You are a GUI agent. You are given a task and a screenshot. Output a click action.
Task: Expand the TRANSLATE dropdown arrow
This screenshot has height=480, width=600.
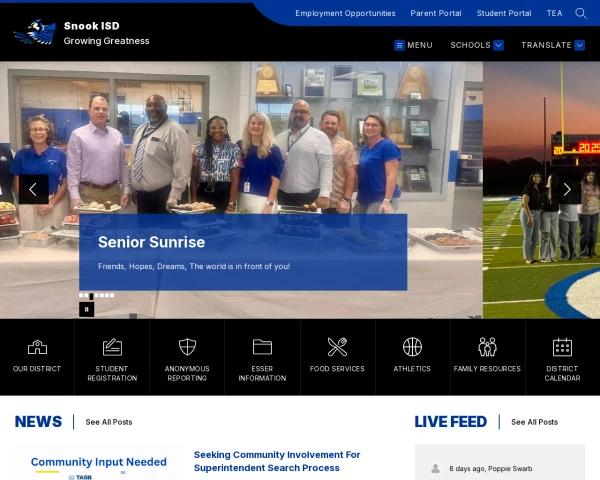(580, 45)
